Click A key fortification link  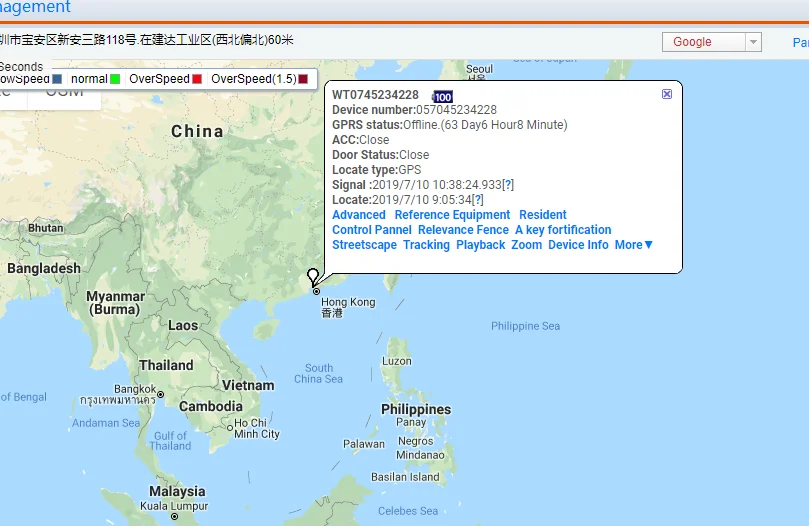coord(563,230)
